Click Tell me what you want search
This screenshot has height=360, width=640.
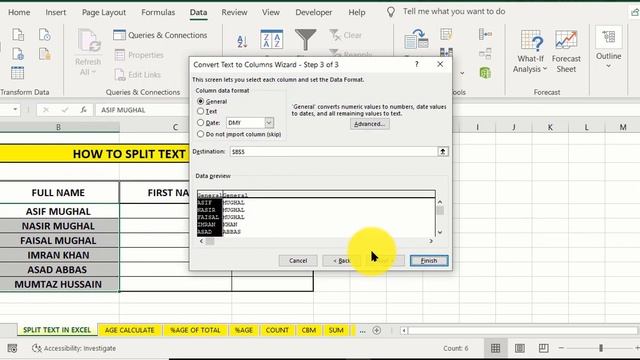(454, 12)
